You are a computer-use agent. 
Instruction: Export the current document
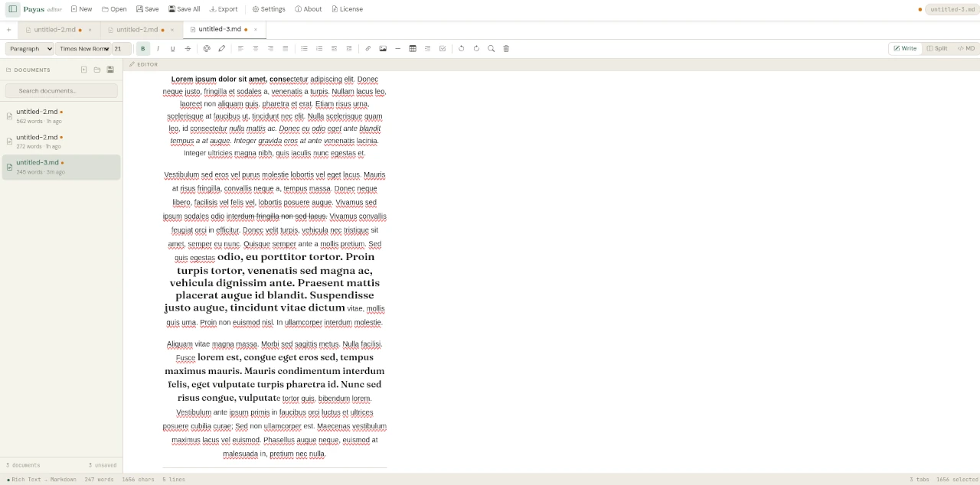223,8
